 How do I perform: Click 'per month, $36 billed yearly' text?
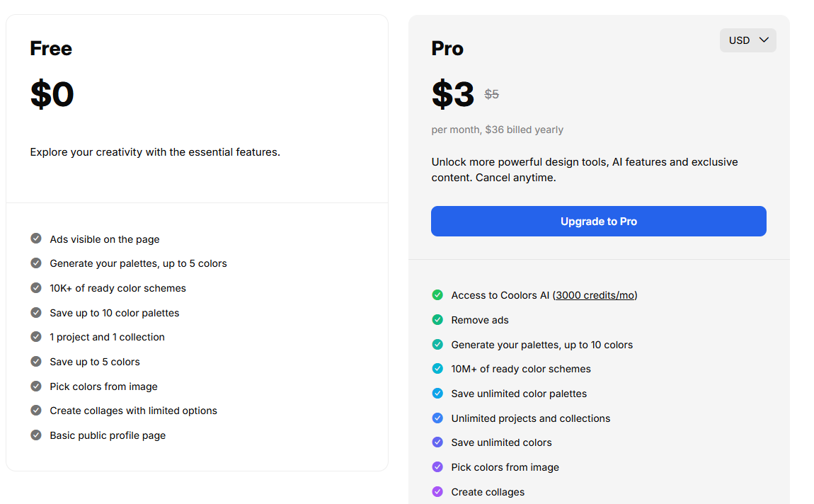coord(498,130)
